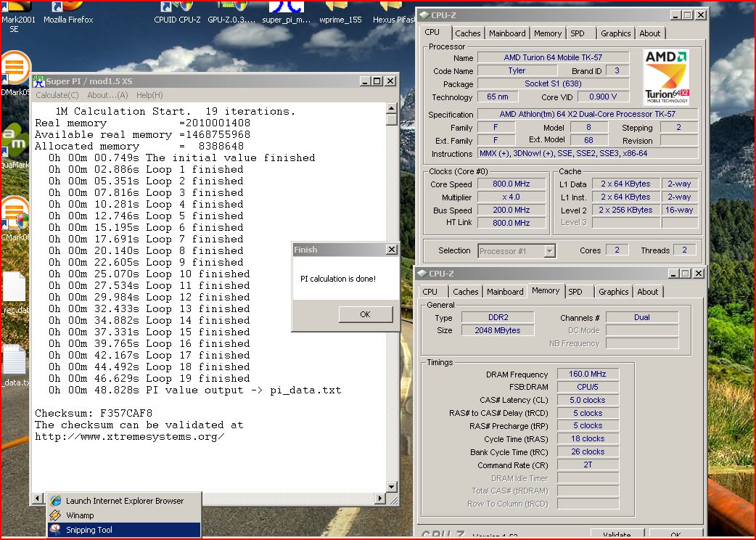Open Calculate(C) menu in Super PI
The width and height of the screenshot is (756, 540).
(x=57, y=95)
